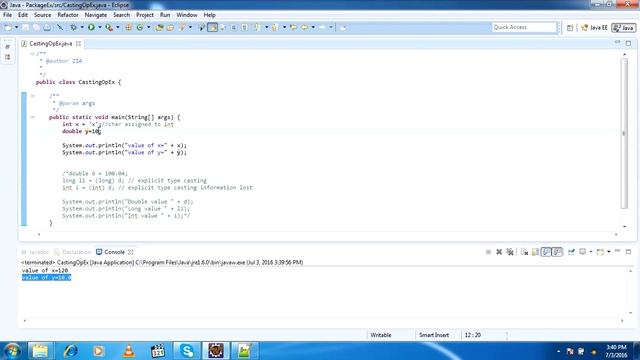
Task: Open the External Tools dropdown arrow
Action: click(x=118, y=27)
